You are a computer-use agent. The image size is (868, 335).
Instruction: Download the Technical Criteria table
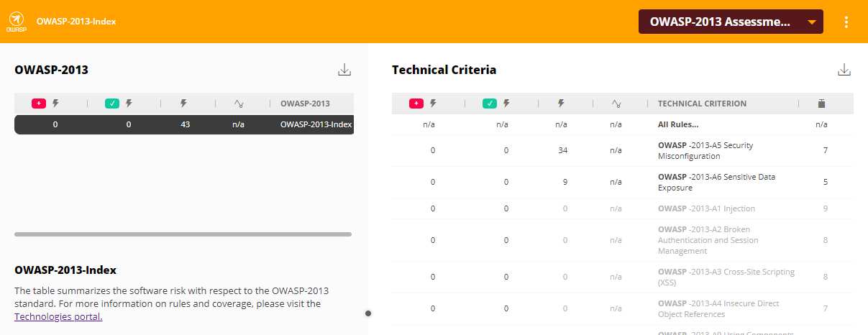pos(844,70)
